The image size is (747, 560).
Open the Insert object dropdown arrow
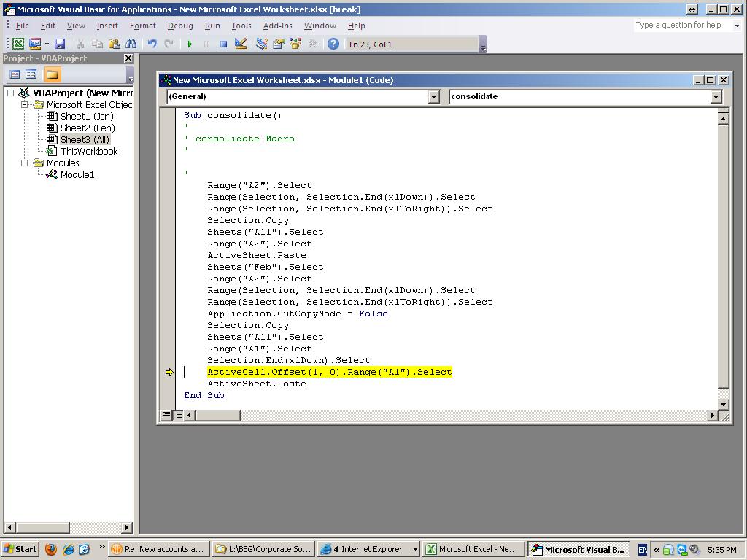(47, 44)
